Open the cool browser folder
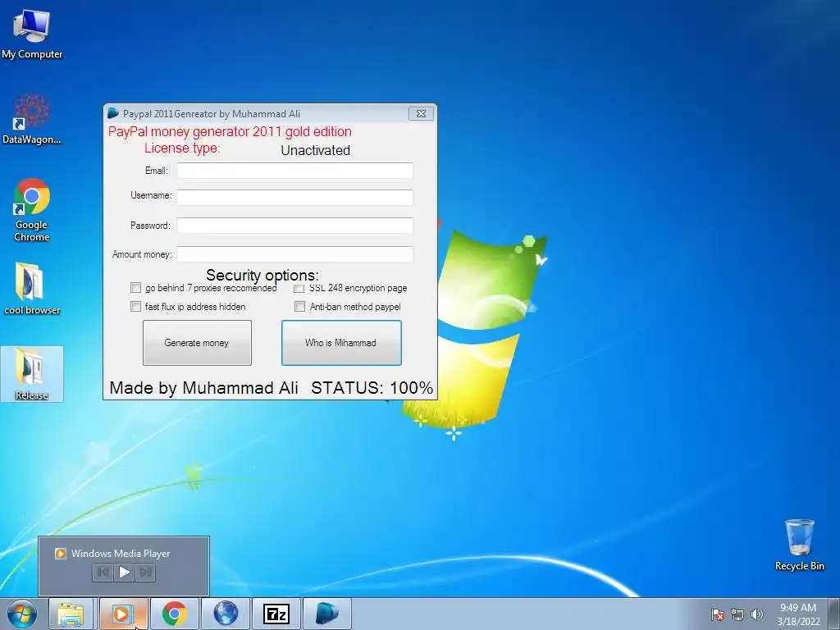 [32, 289]
